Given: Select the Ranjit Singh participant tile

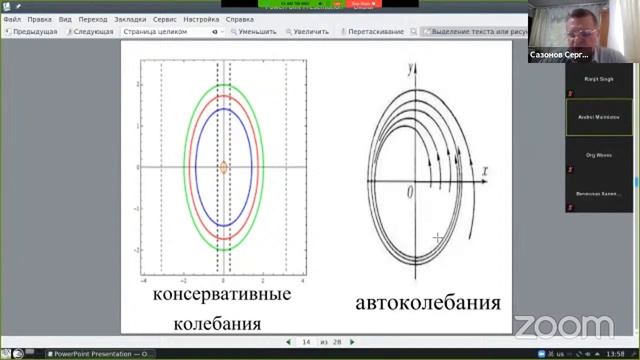Looking at the screenshot, I should (x=599, y=80).
